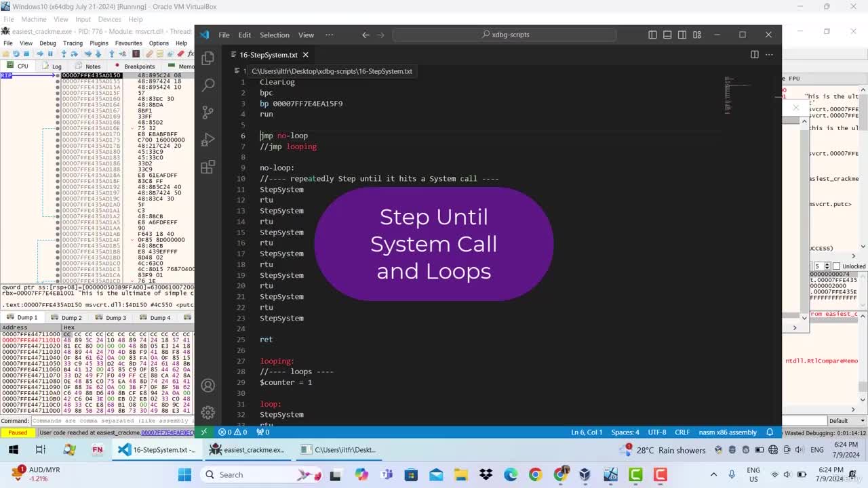The image size is (868, 488).
Task: Open the Search view in activity bar
Action: [208, 85]
